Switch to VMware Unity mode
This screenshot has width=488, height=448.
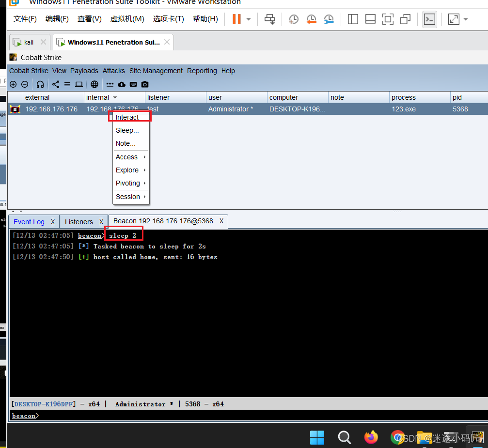pos(405,19)
